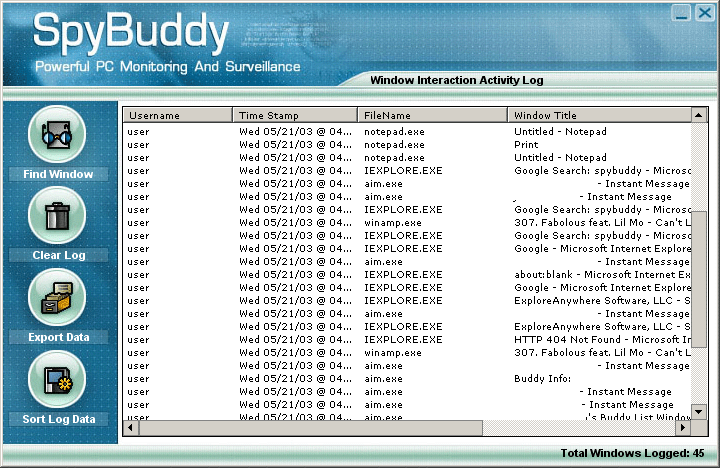Click the Clear Log trash can icon
720x468 pixels.
coord(57,215)
